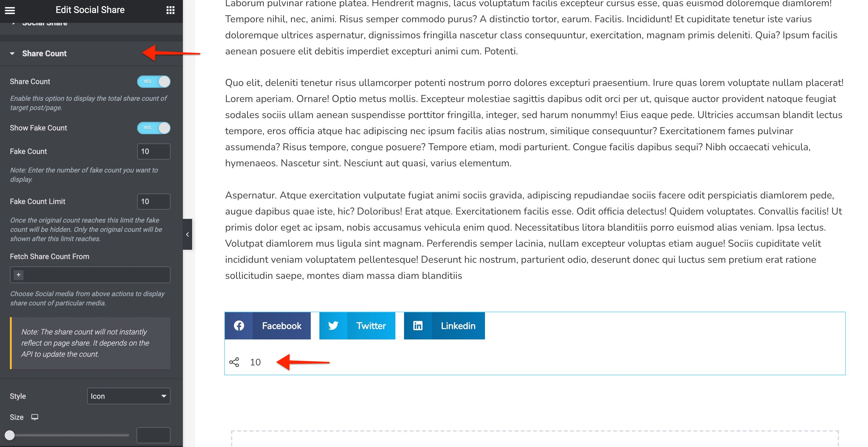Click the hamburger menu icon top-left
This screenshot has height=447, width=868.
tap(10, 10)
